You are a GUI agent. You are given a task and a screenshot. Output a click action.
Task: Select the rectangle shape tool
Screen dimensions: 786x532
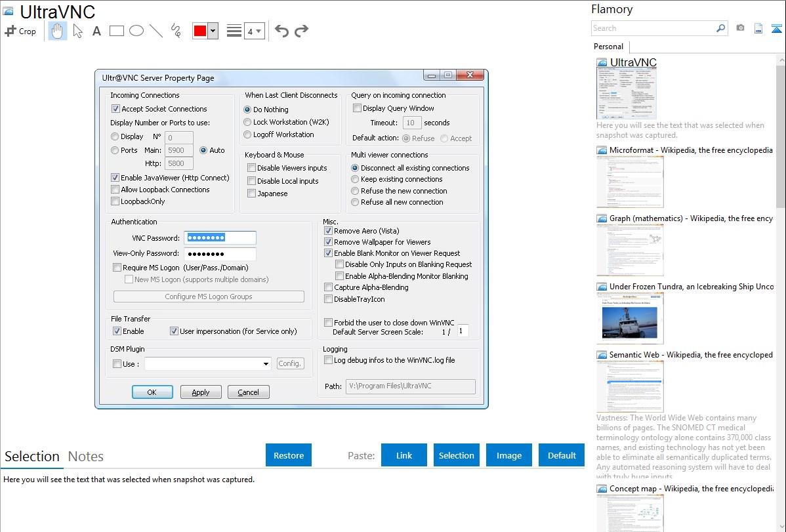pyautogui.click(x=116, y=31)
